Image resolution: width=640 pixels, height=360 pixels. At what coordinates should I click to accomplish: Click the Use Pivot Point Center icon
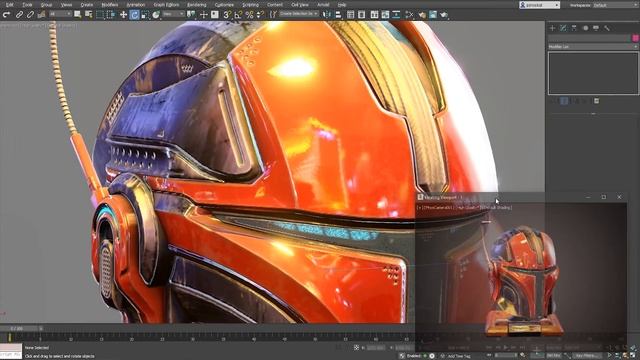(191, 15)
